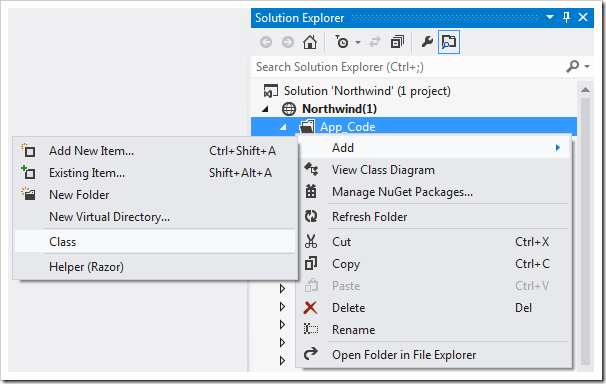This screenshot has height=384, width=606.
Task: Expand the last collapsed tree node
Action: [283, 360]
